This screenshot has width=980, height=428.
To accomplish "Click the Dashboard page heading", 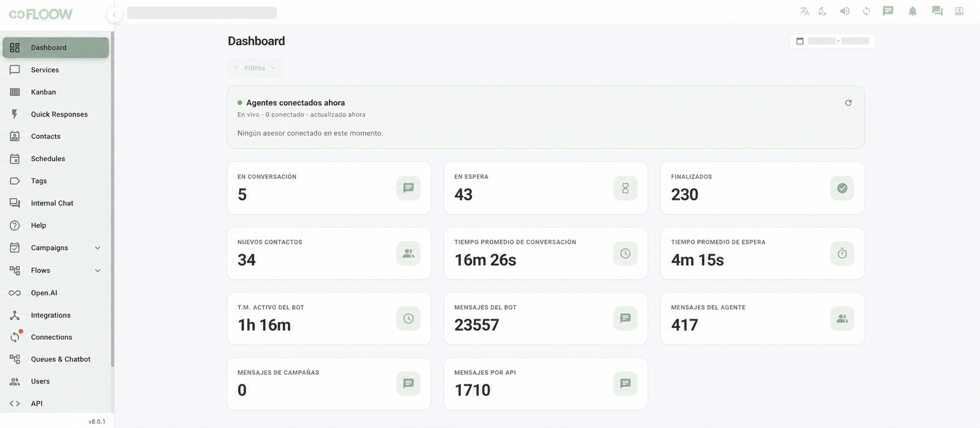I will (x=256, y=41).
